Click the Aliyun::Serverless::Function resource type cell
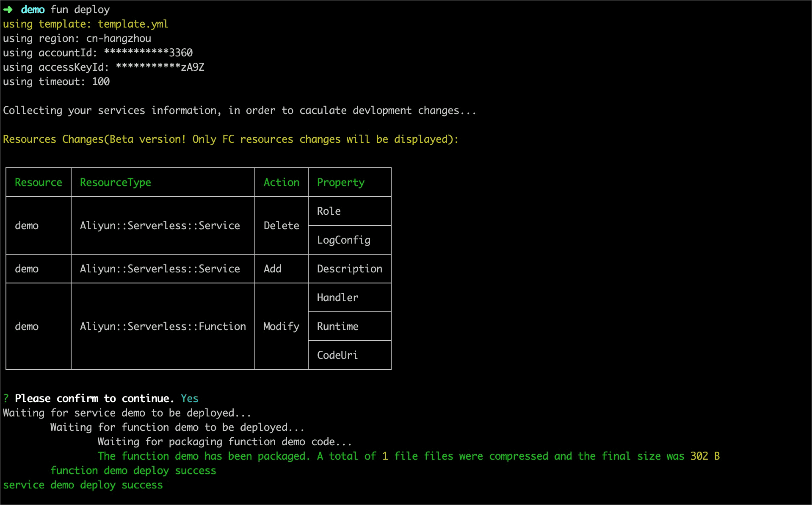 [x=163, y=327]
